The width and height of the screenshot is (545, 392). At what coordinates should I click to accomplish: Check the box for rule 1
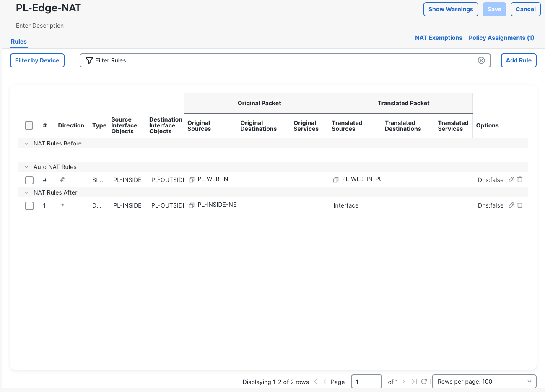point(29,206)
